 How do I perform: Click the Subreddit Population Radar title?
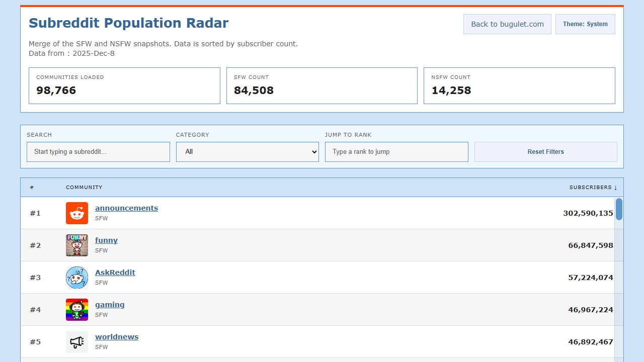(x=128, y=23)
